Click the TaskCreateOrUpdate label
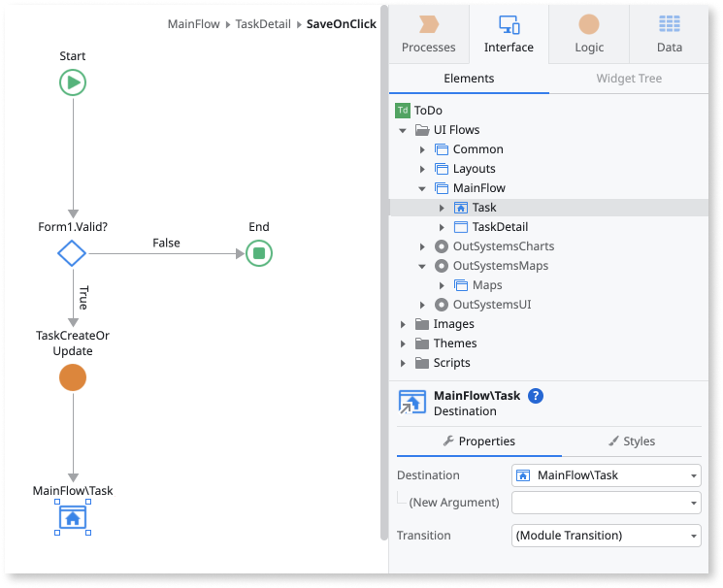Screen dimensions: 723x588 click(x=73, y=343)
